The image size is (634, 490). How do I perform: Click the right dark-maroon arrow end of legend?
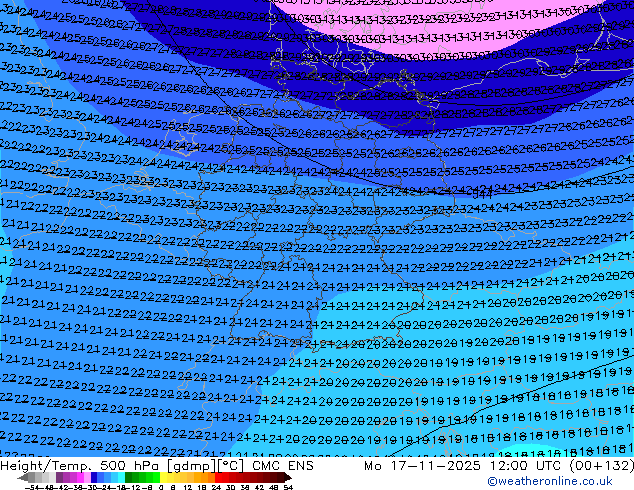click(x=288, y=477)
